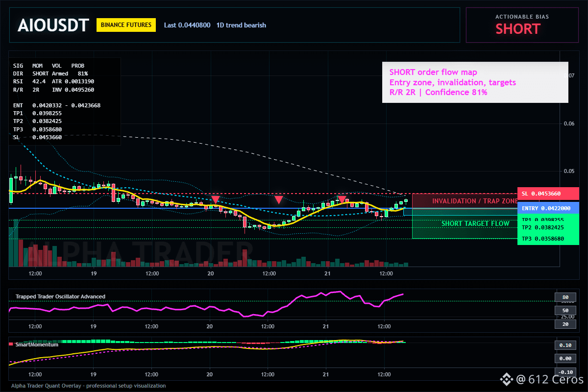
Task: Click the SmartMomentum 0.00 level tag
Action: [565, 359]
